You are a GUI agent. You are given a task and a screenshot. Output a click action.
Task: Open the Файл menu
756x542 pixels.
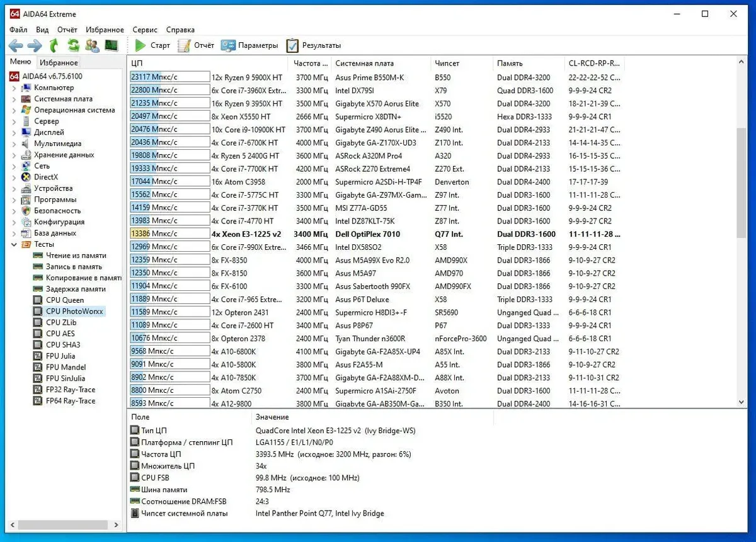[x=18, y=30]
